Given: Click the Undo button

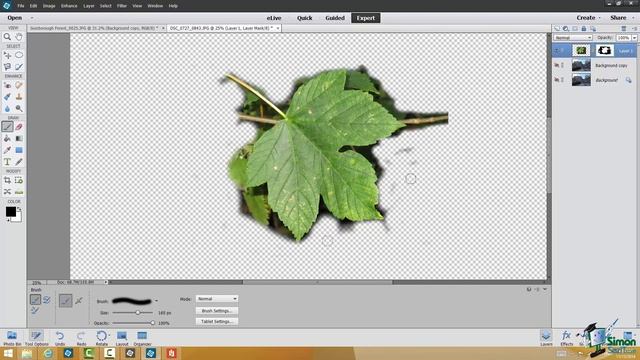Looking at the screenshot, I should (60, 338).
